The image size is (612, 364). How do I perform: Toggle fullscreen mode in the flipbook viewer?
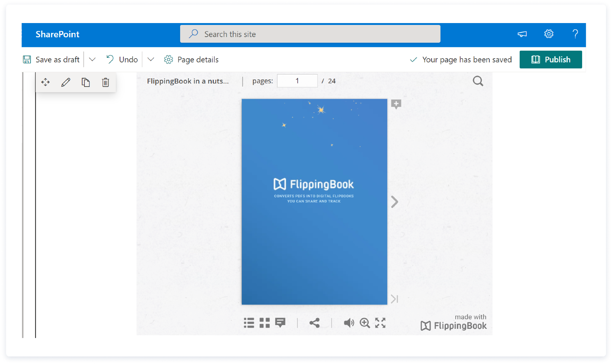[380, 323]
